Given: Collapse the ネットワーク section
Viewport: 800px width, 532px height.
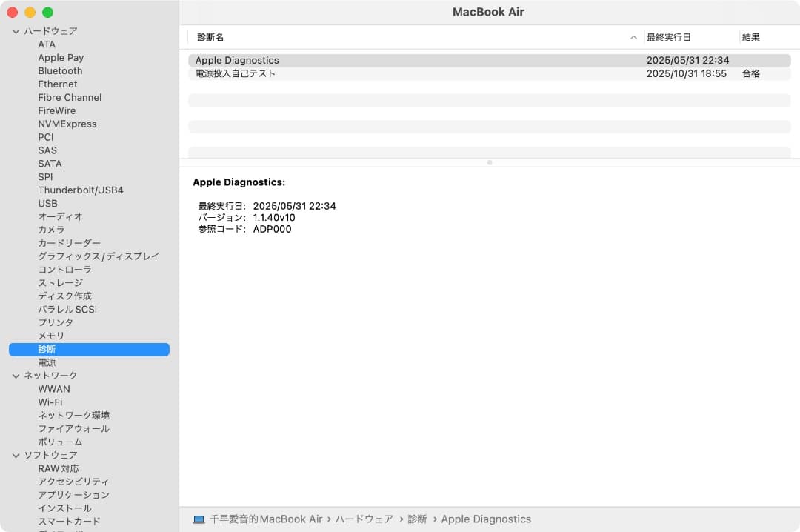Looking at the screenshot, I should click(x=16, y=376).
